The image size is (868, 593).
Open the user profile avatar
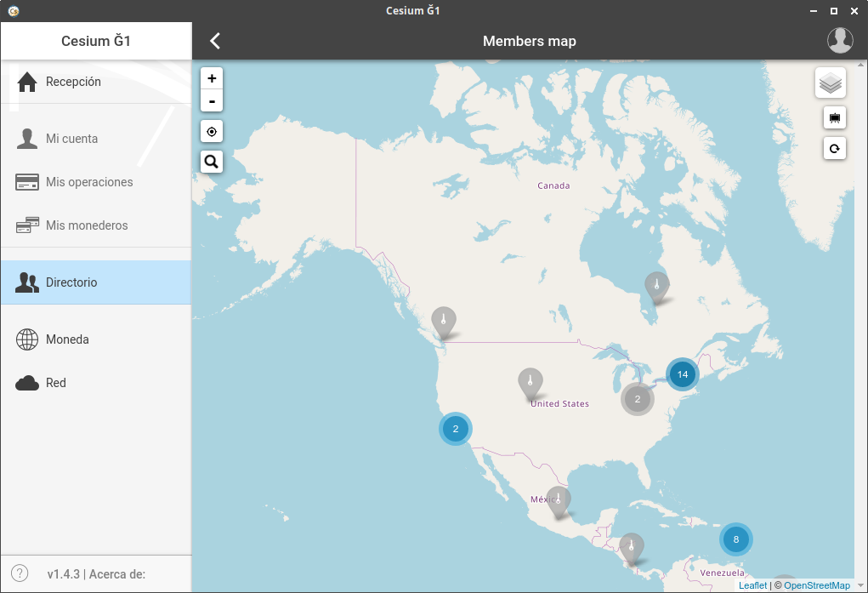point(840,41)
